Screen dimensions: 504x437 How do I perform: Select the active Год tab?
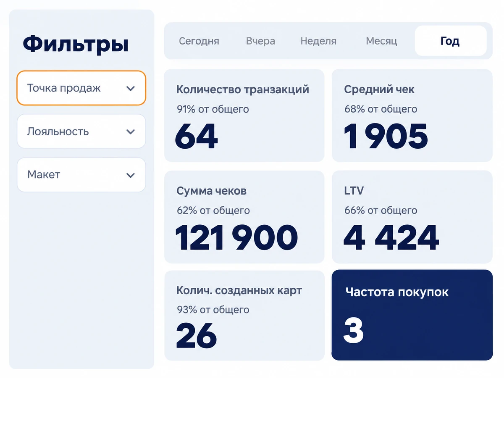(451, 41)
